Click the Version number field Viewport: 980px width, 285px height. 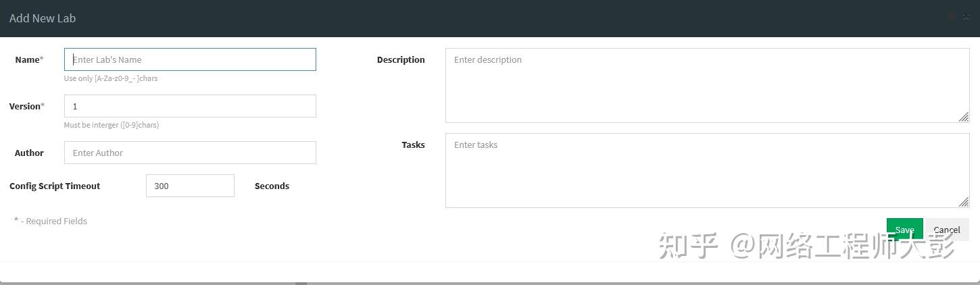pos(190,106)
